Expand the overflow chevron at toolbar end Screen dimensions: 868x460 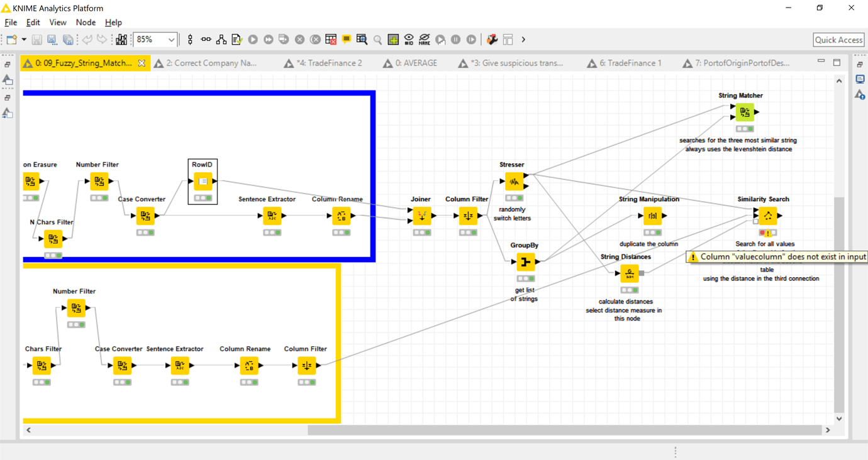(x=523, y=39)
